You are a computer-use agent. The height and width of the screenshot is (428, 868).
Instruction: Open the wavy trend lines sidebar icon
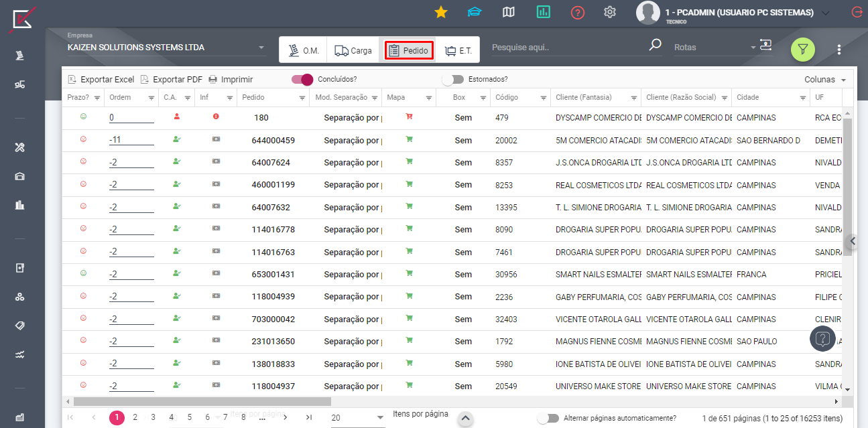[x=20, y=354]
